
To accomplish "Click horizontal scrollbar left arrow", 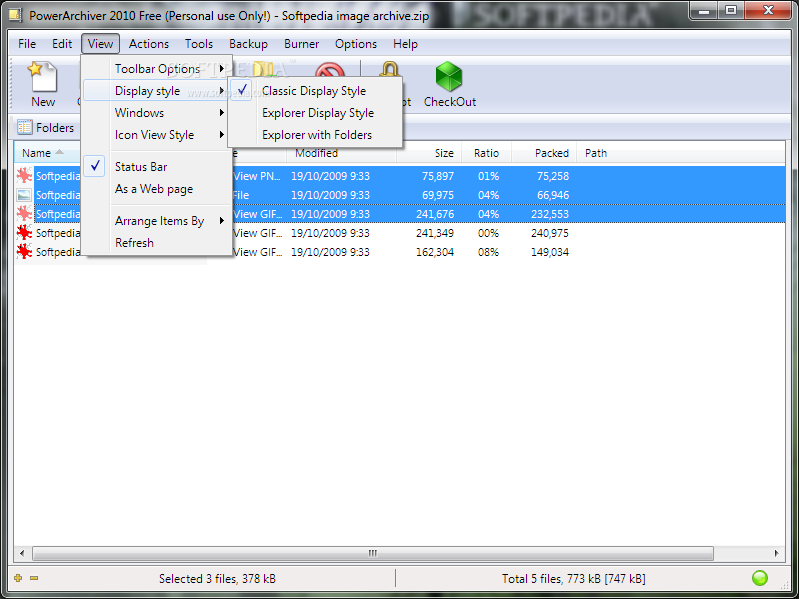I will [x=22, y=553].
